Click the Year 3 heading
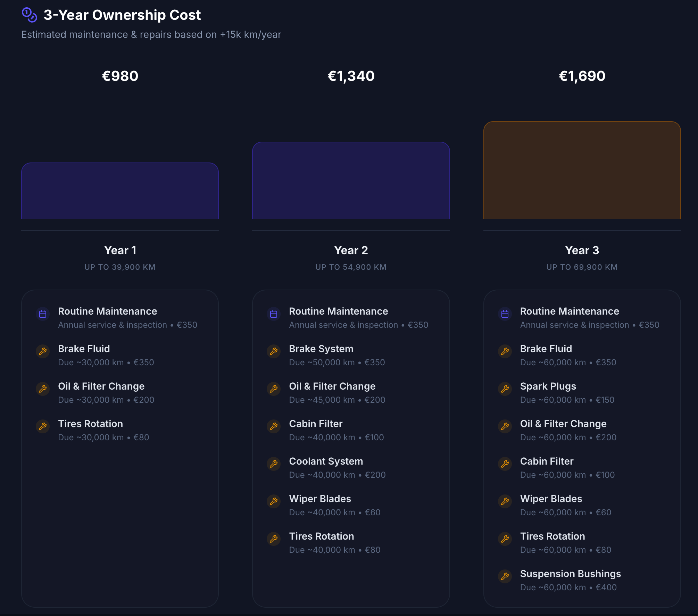698x616 pixels. click(x=582, y=250)
